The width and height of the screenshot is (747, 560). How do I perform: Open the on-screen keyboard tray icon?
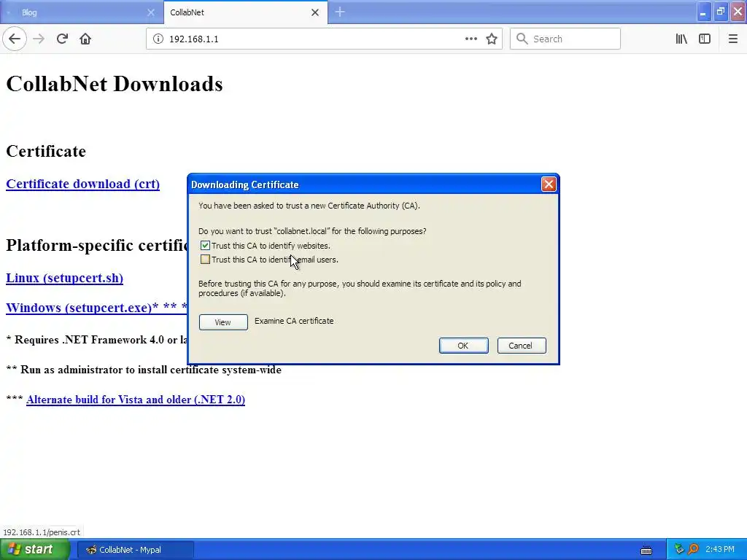pos(646,550)
